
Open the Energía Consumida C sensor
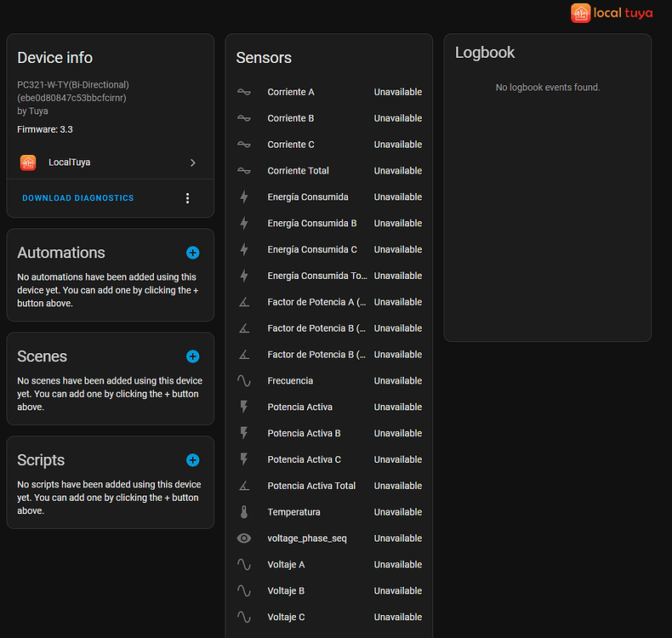click(312, 250)
